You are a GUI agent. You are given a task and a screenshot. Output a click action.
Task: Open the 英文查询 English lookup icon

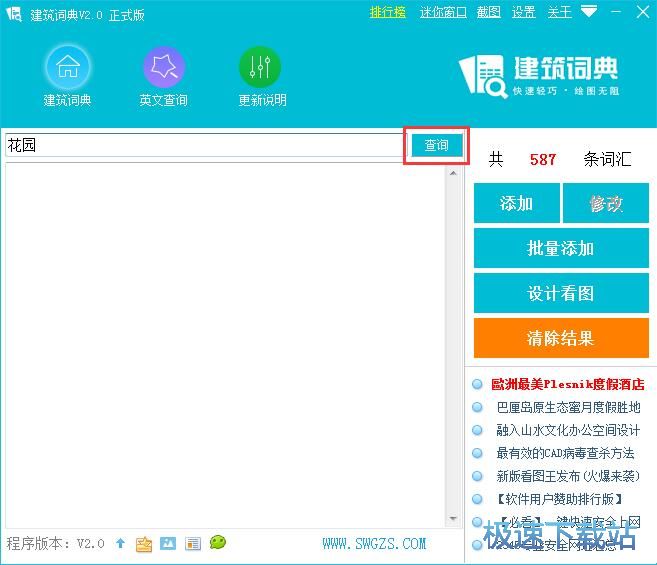coord(163,68)
